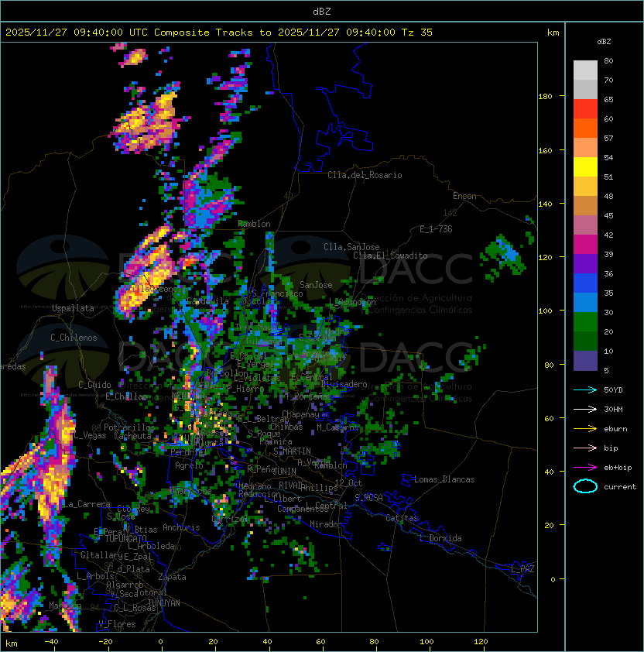Image resolution: width=644 pixels, height=652 pixels.
Task: Click the pink bip arrow in legend
Action: pyautogui.click(x=585, y=448)
